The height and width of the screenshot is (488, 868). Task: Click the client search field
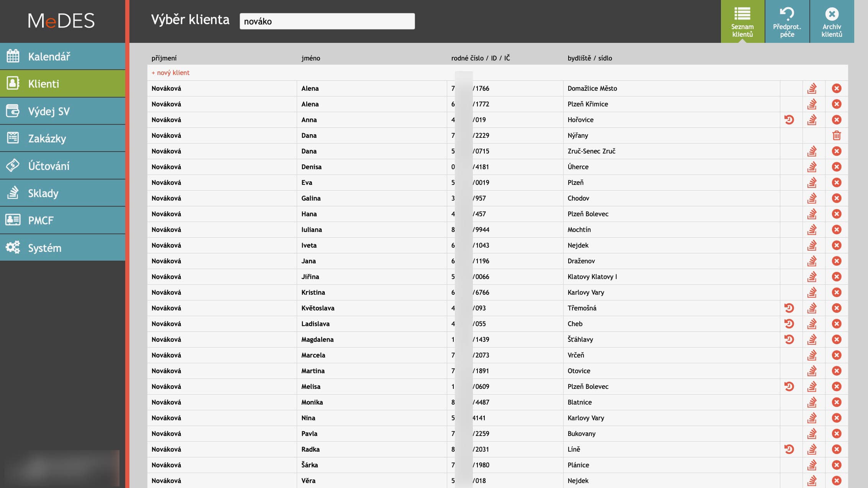[x=327, y=21]
